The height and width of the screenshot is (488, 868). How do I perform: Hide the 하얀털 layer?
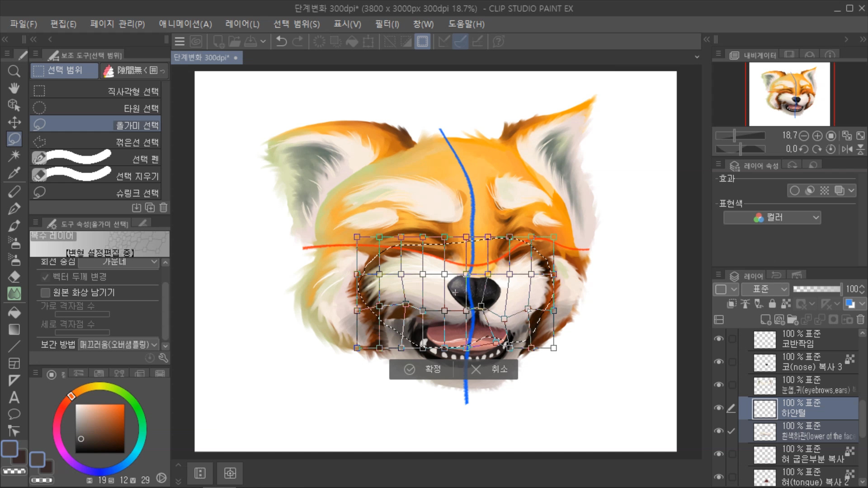pos(719,408)
